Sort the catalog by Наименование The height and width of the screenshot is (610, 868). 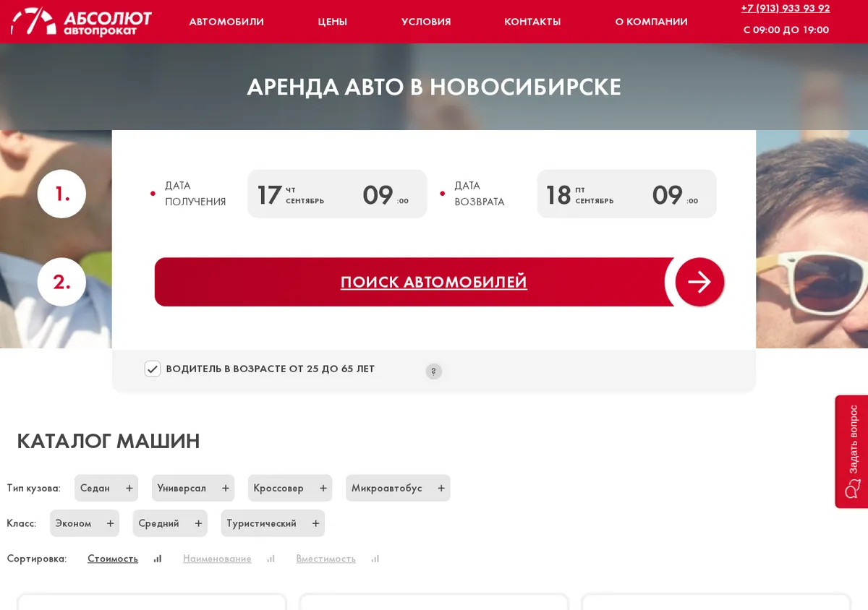[217, 559]
